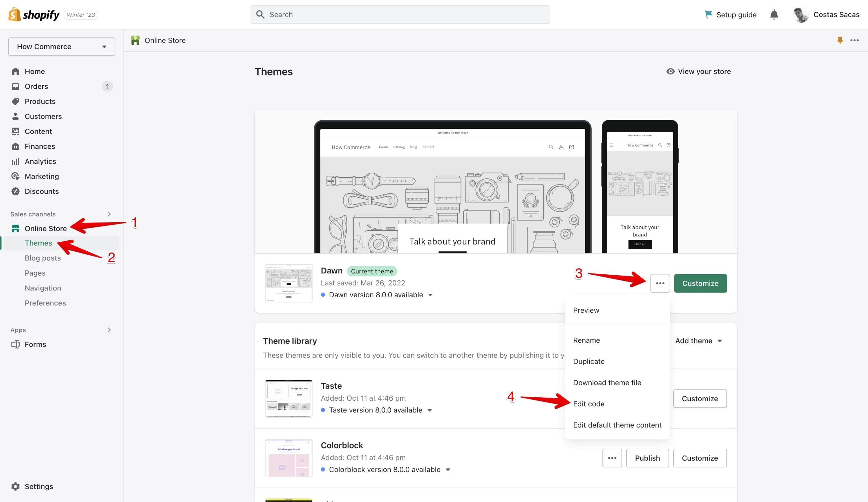Click the Orders count badge 1
The image size is (868, 502).
[108, 87]
